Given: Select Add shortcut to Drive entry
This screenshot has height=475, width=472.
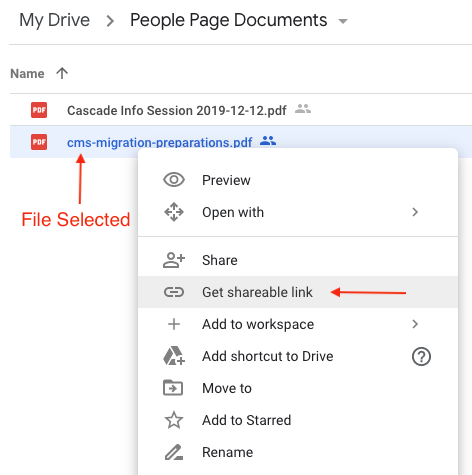Looking at the screenshot, I should point(298,356).
